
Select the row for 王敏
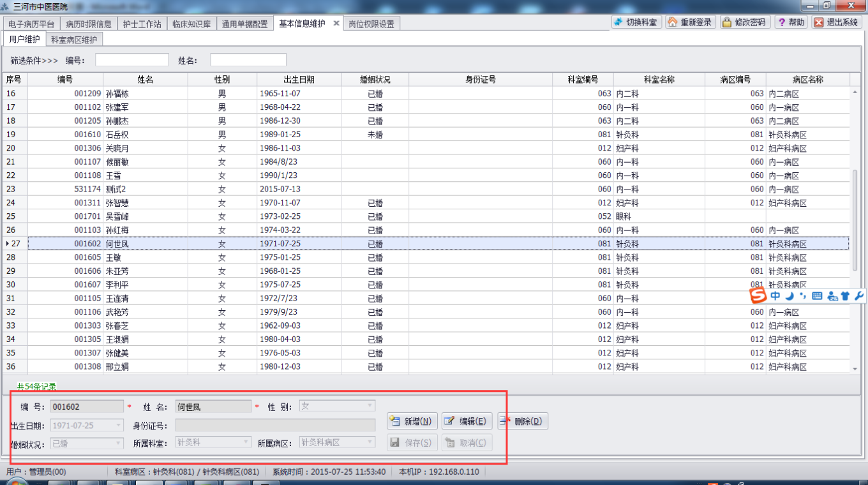(x=428, y=257)
